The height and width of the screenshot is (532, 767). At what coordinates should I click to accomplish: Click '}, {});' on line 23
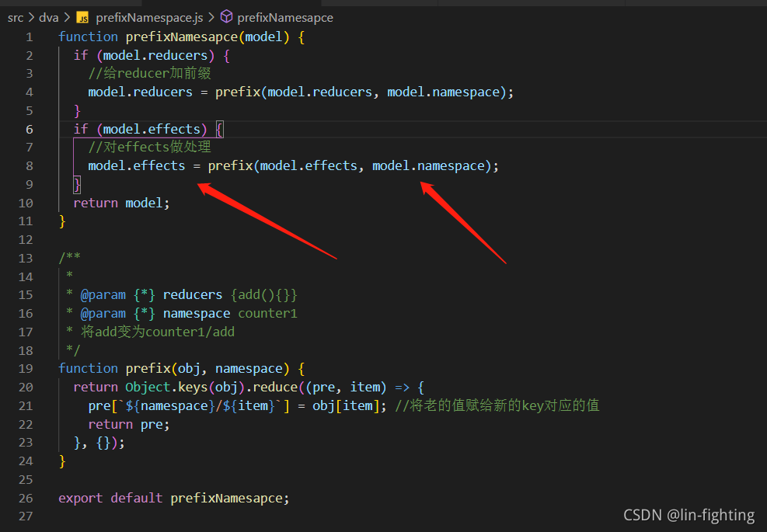(99, 443)
